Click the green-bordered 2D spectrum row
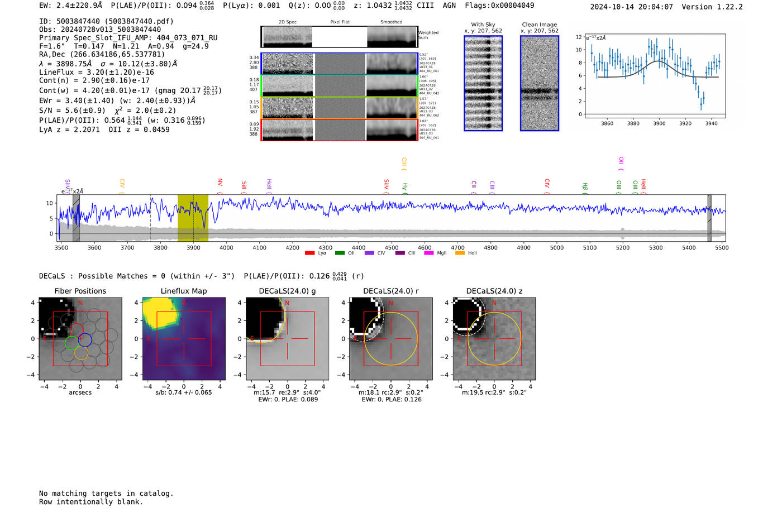782x532 pixels. pos(340,86)
